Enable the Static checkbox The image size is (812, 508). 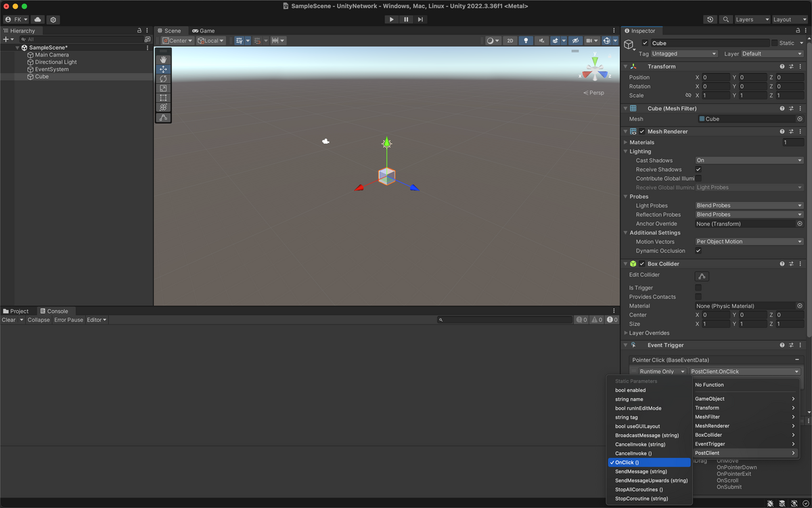click(x=774, y=43)
